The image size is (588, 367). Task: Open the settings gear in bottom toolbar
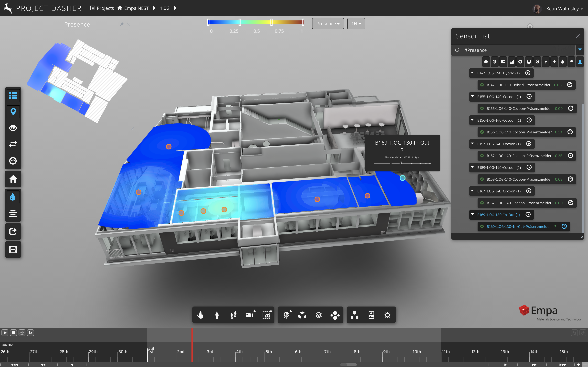coord(387,315)
